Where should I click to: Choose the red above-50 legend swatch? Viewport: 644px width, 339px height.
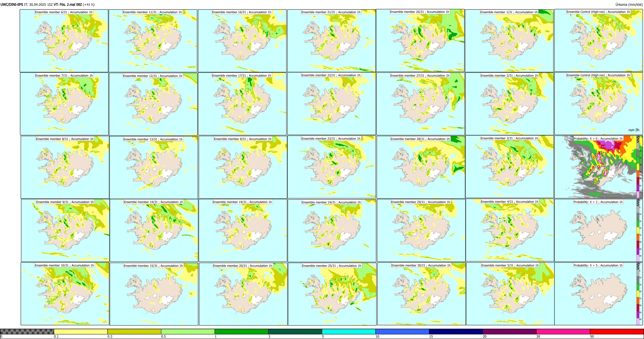coord(617,332)
